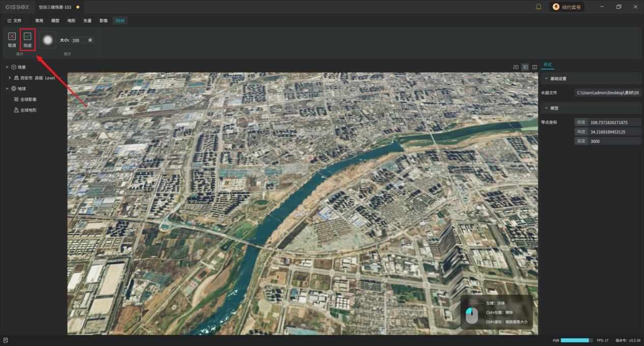The height and width of the screenshot is (346, 644).
Task: Select the 西安市 高程 Level layer row
Action: coord(34,78)
